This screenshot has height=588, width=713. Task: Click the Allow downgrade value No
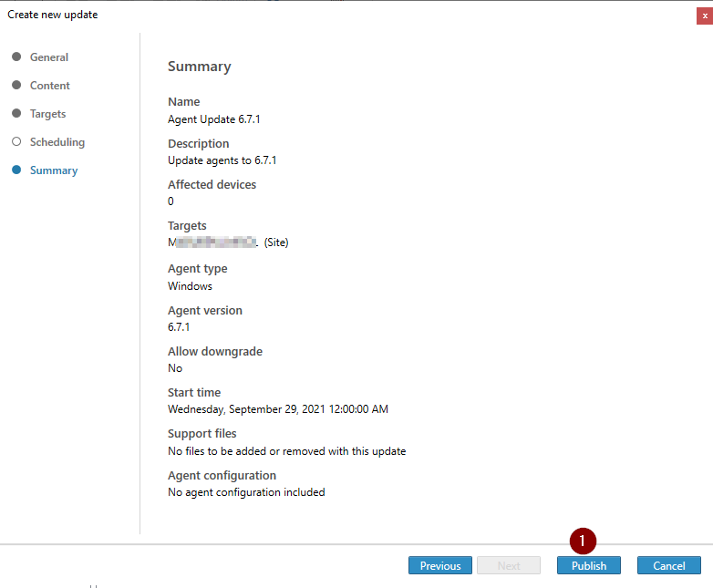(175, 368)
